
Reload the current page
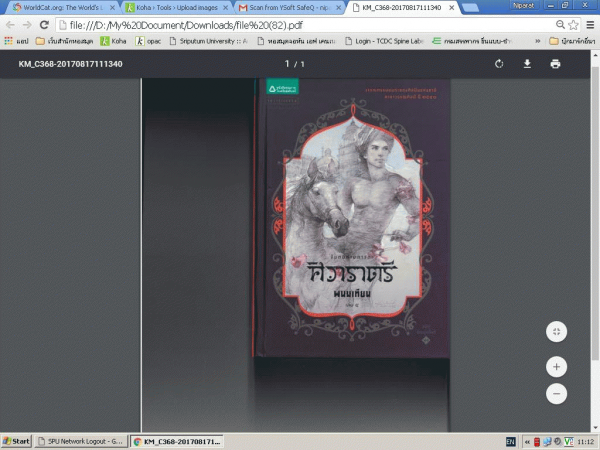pos(44,24)
